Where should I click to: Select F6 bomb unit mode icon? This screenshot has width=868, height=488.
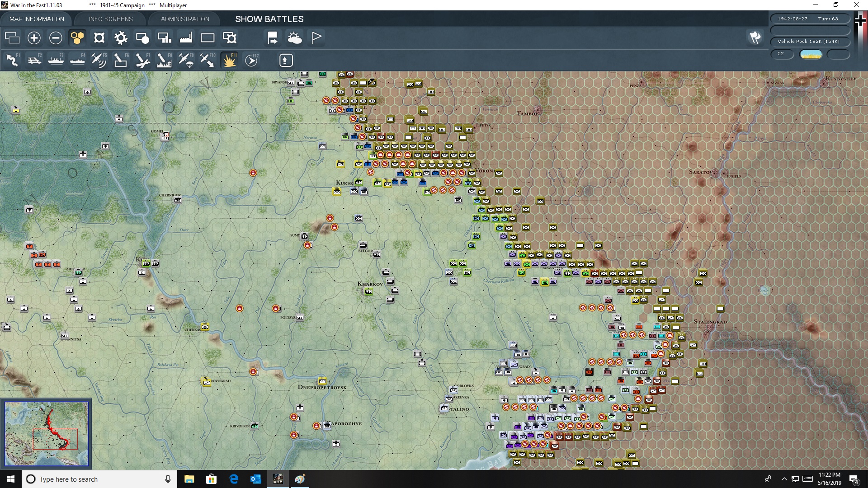pyautogui.click(x=121, y=60)
